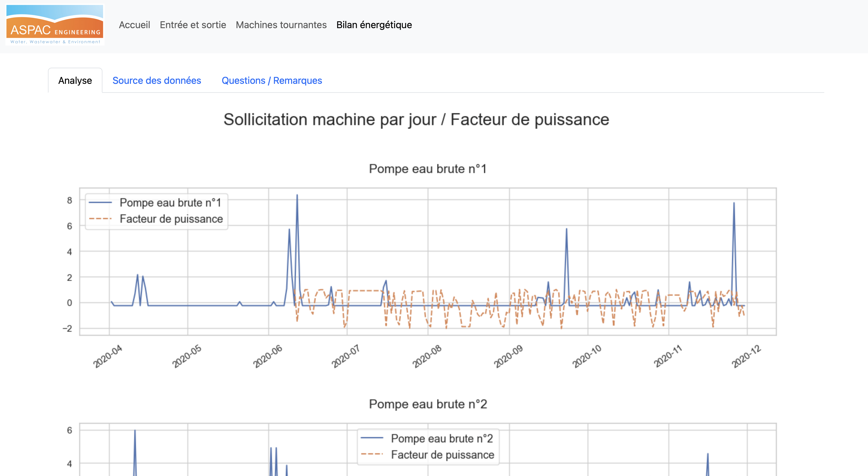Click orange dashed sample in first legend
This screenshot has height=476, width=868.
[100, 219]
